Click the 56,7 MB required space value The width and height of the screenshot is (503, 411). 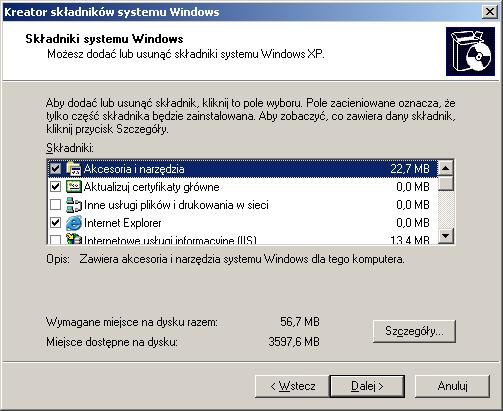point(300,322)
